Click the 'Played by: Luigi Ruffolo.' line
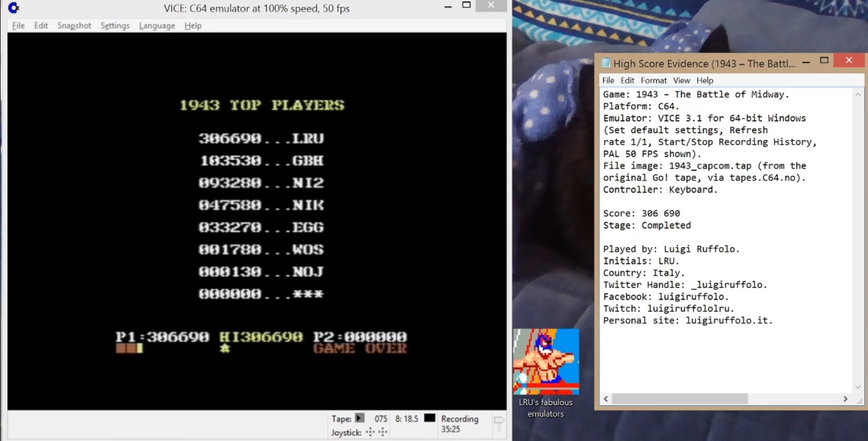 (671, 249)
